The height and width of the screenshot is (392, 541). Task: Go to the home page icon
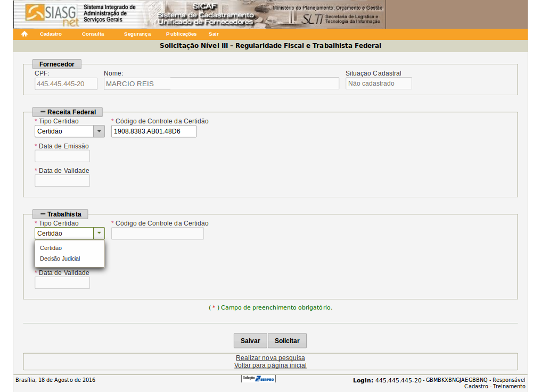[24, 34]
